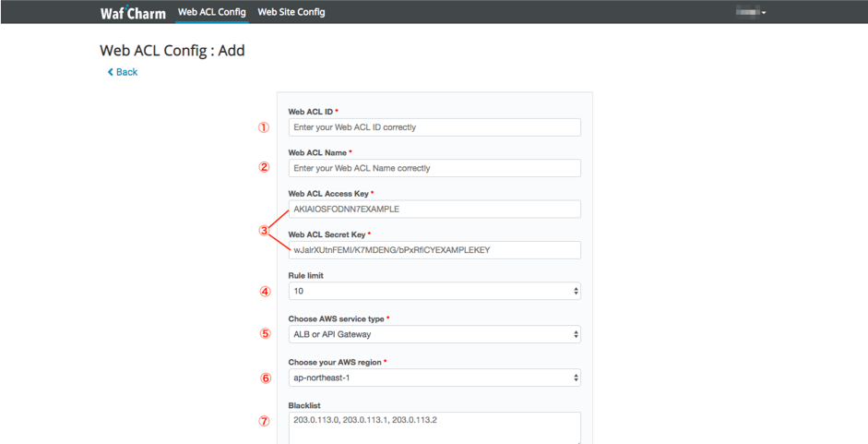
Task: Open the user account menu
Action: 752,12
